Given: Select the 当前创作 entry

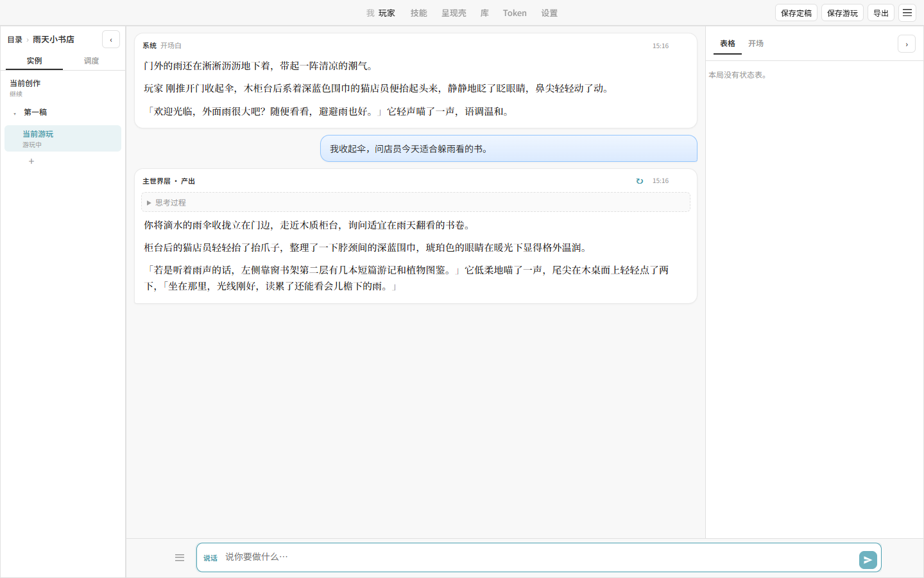Looking at the screenshot, I should pos(63,88).
